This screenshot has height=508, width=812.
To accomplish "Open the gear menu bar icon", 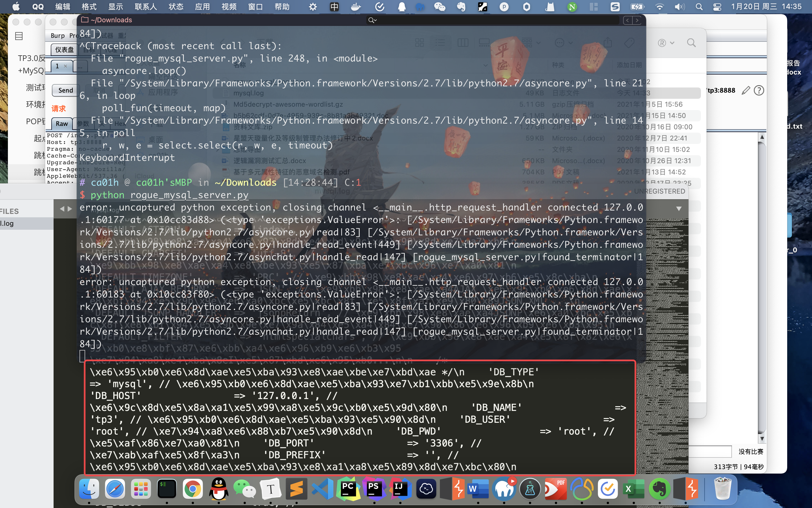I will click(x=313, y=7).
